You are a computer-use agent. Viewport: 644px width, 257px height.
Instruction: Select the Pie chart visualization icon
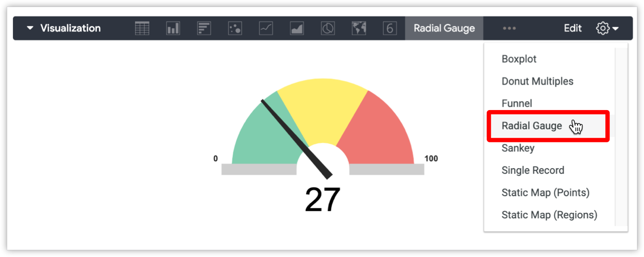click(328, 29)
